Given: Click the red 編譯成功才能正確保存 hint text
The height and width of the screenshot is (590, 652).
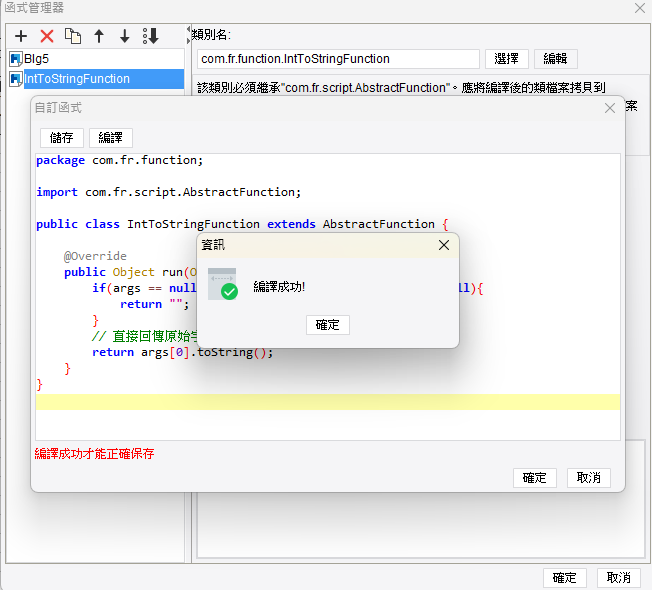Looking at the screenshot, I should click(94, 454).
